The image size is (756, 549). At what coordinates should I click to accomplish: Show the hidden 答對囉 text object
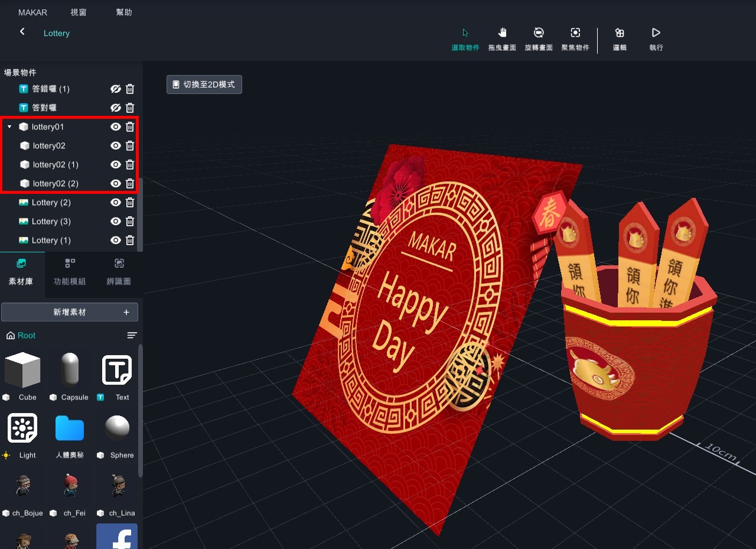(x=116, y=108)
